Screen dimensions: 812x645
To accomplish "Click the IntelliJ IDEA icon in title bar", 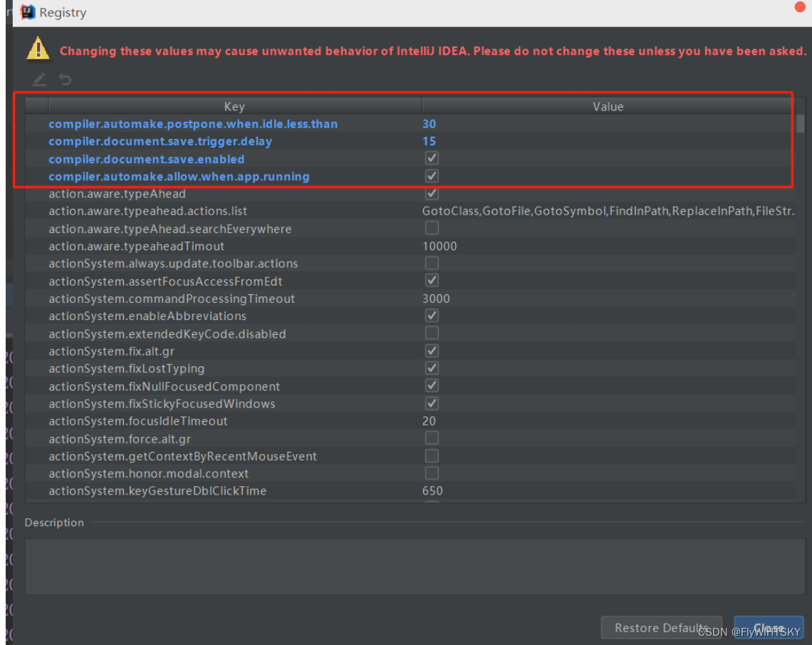I will [28, 12].
